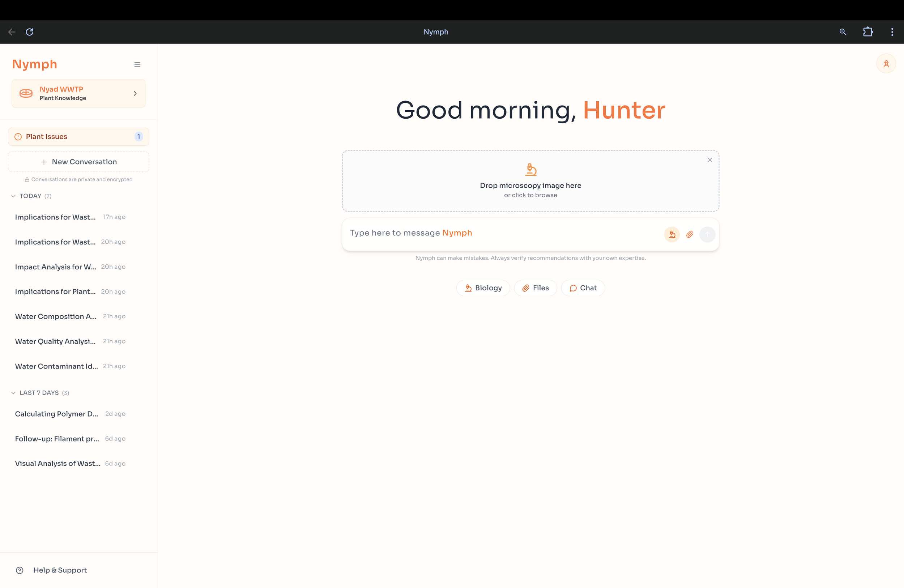Click the browser zoom magnifier icon
Viewport: 904px width, 588px height.
click(843, 32)
